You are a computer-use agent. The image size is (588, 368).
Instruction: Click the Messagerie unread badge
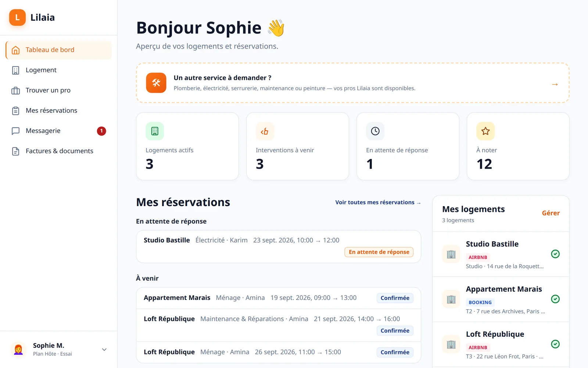(101, 131)
